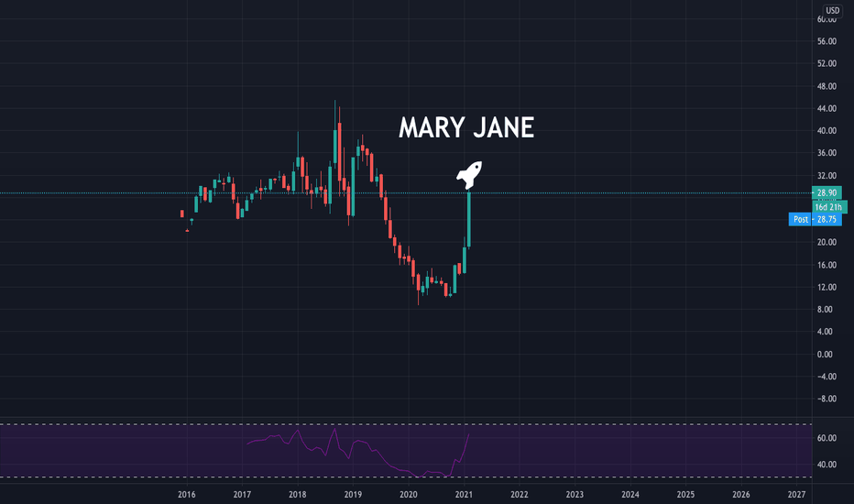Click the 48.00 price scale label

click(827, 86)
